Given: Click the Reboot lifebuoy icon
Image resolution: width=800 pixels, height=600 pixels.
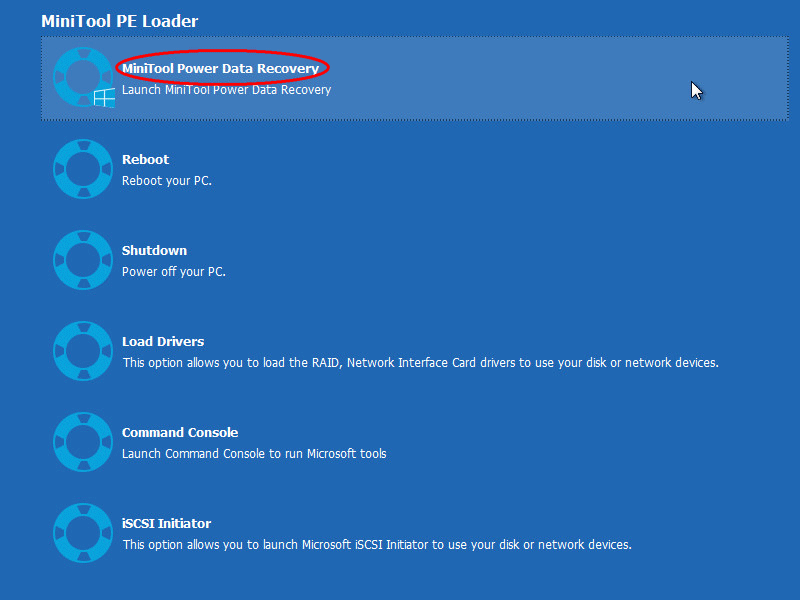Looking at the screenshot, I should [x=83, y=169].
